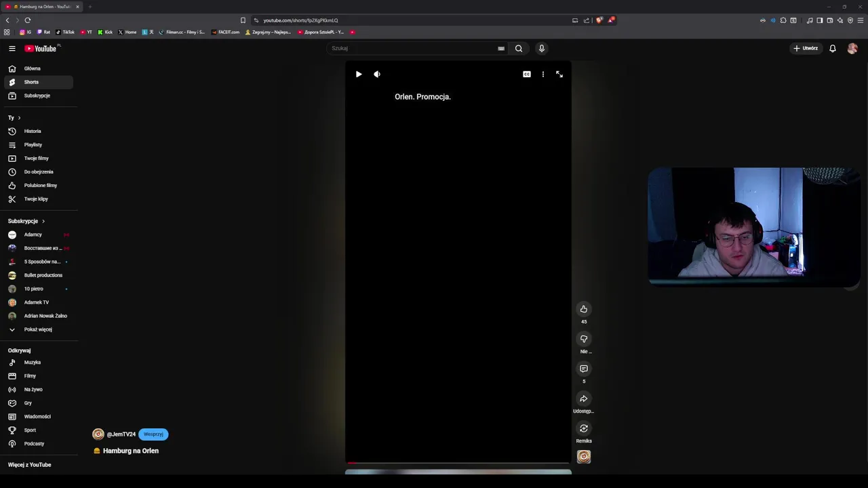Open the sound source thumbnail
The image size is (868, 488).
click(584, 457)
